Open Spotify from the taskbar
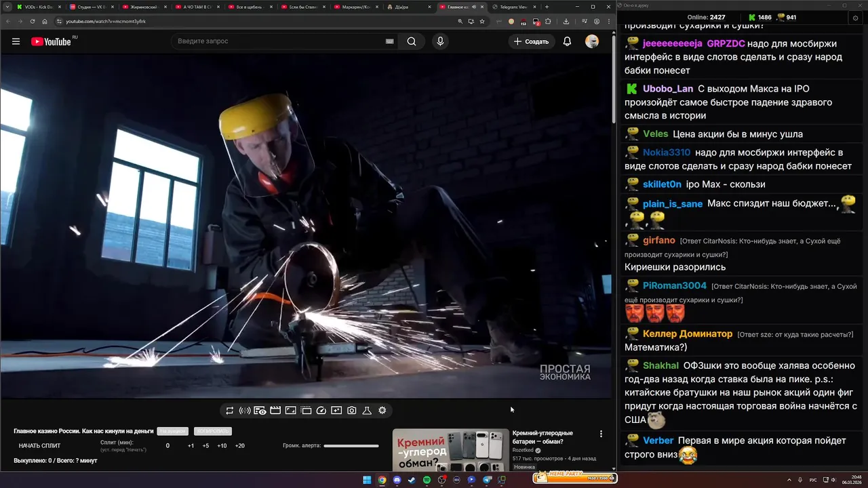The height and width of the screenshot is (488, 868). click(x=427, y=480)
